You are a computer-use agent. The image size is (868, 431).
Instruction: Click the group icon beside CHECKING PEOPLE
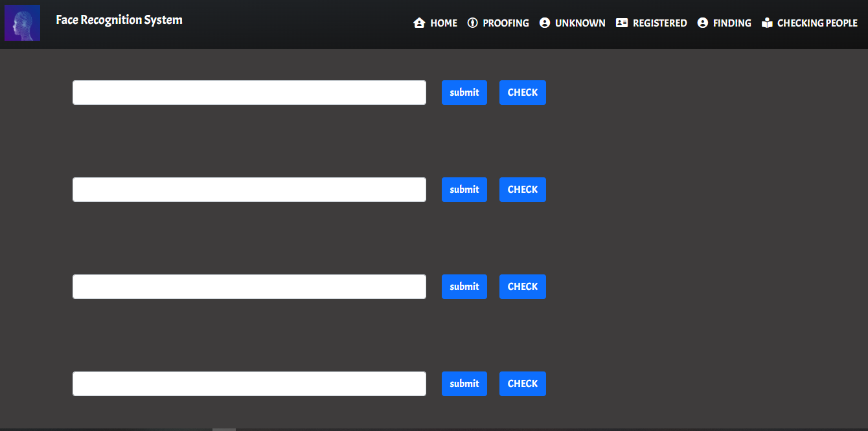click(x=767, y=23)
